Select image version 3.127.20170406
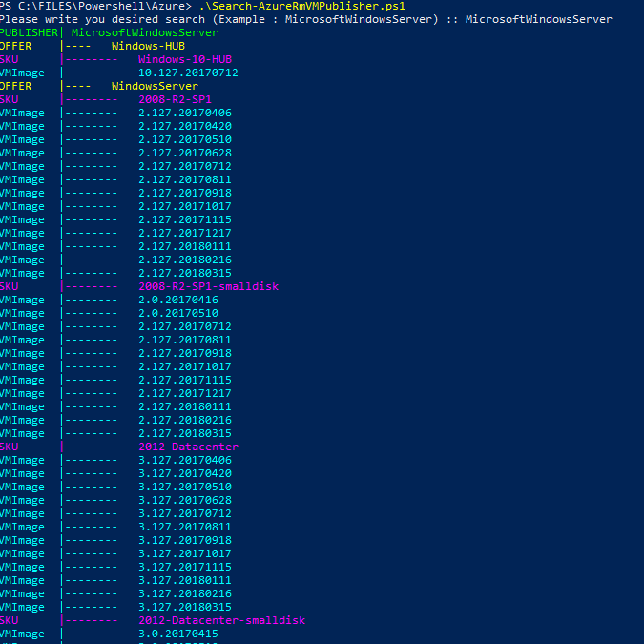 [x=185, y=460]
